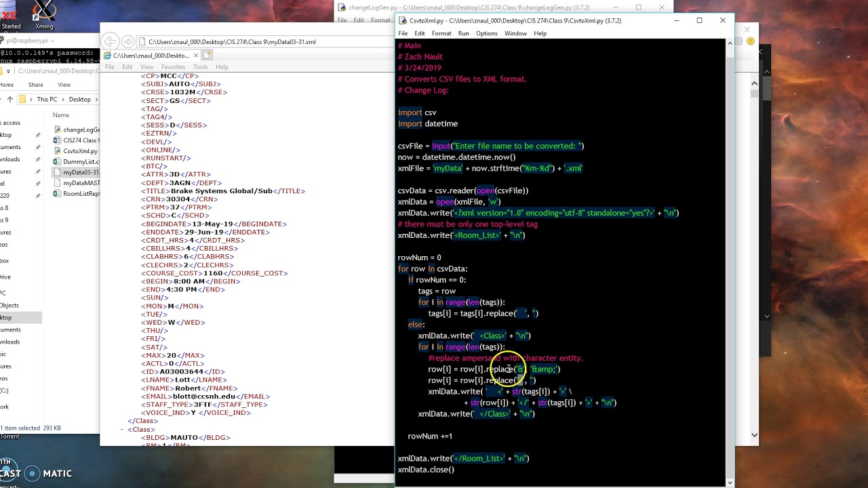
Task: Click the Name column header in Explorer
Action: coord(61,115)
